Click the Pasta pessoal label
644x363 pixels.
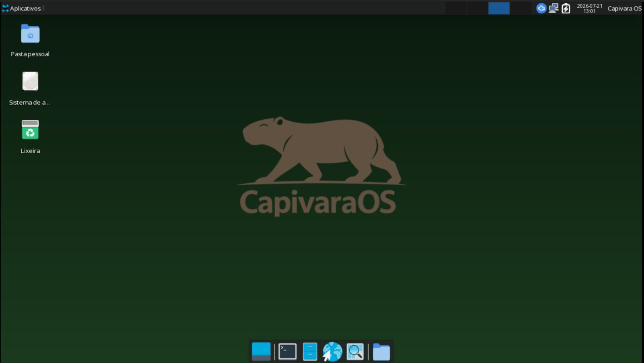pyautogui.click(x=30, y=54)
